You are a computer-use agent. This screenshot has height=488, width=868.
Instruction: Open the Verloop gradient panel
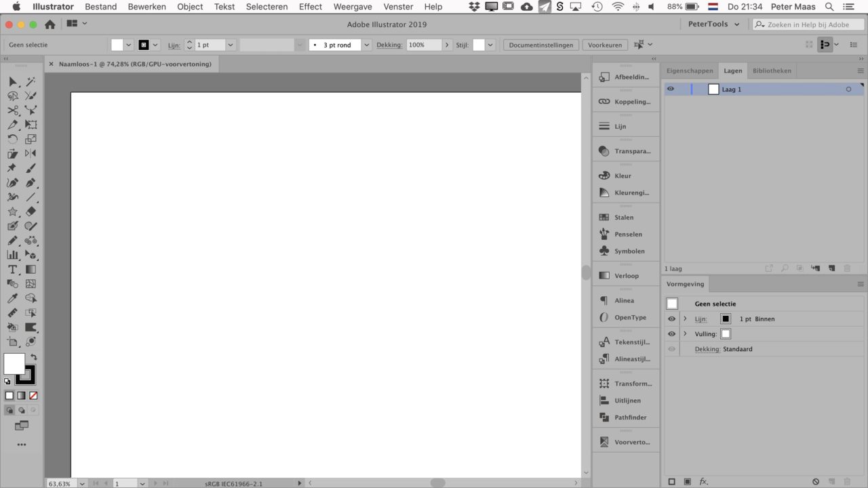click(x=625, y=276)
